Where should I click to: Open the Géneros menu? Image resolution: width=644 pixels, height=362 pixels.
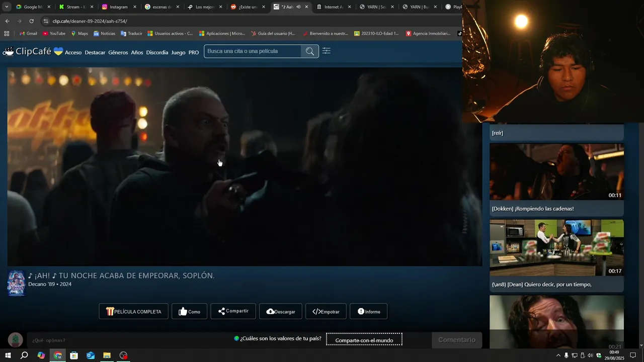click(x=118, y=52)
